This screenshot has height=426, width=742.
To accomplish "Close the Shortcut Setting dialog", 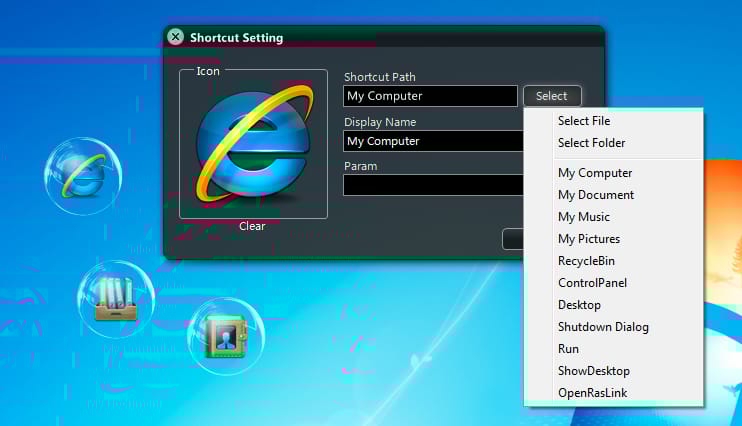I will tap(176, 37).
